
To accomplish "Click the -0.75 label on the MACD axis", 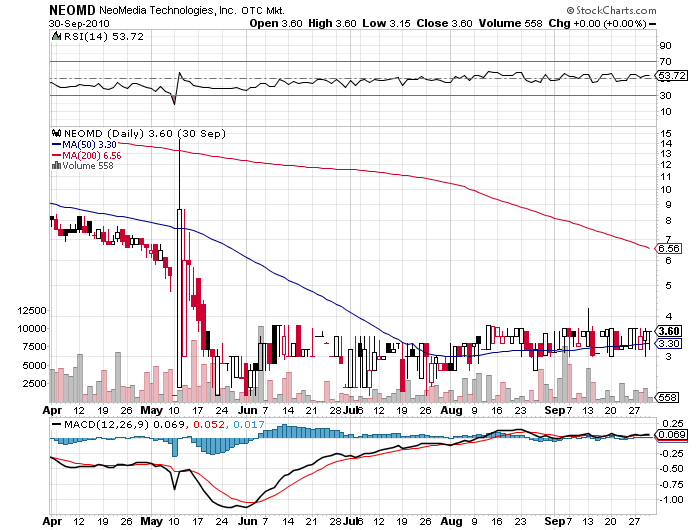I will click(x=671, y=484).
